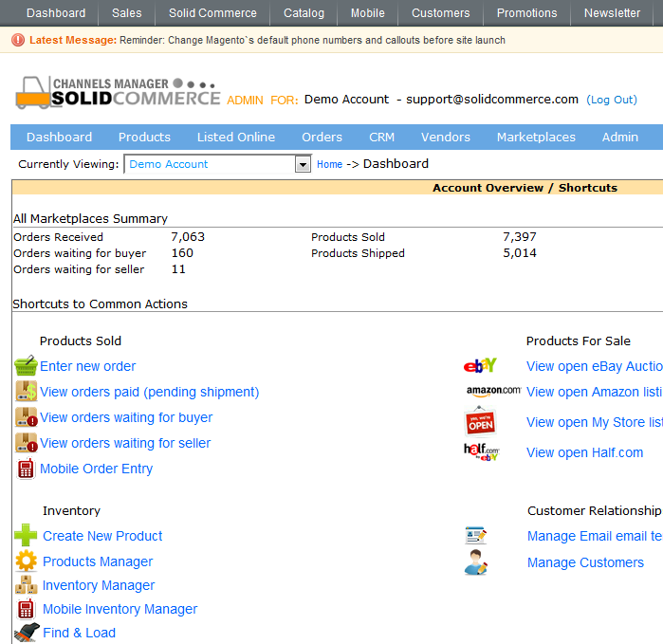The image size is (663, 644).
Task: Click the Account Overview / Shortcuts header
Action: [525, 188]
